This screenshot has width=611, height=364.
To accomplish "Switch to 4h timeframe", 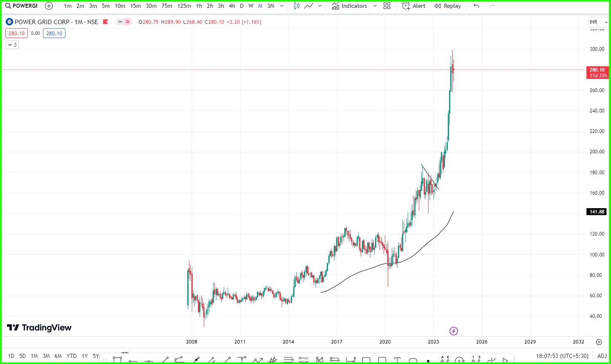I will pos(232,6).
